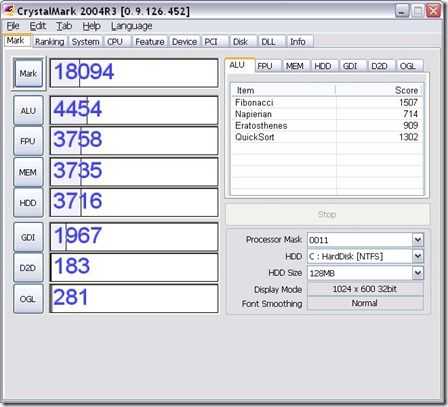The height and width of the screenshot is (407, 448).
Task: Click the OGL score 281
Action: click(71, 297)
